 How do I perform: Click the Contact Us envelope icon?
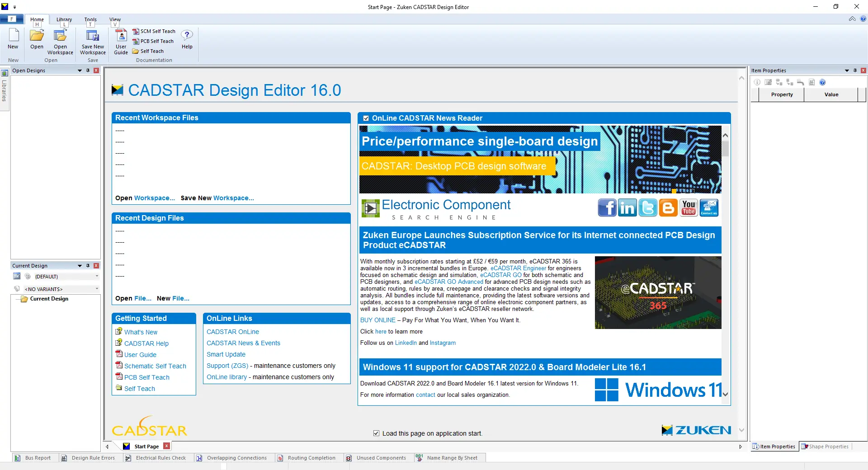[709, 208]
